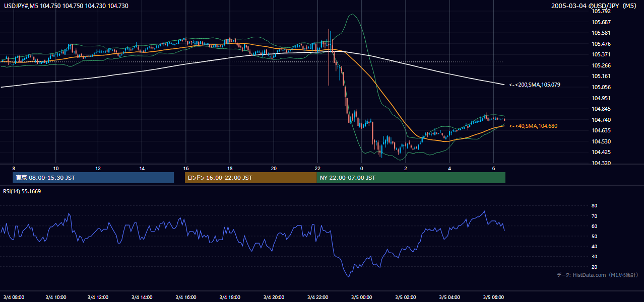Click hour label 12 under price chart
Screen dimensions: 644x302
[x=99, y=168]
